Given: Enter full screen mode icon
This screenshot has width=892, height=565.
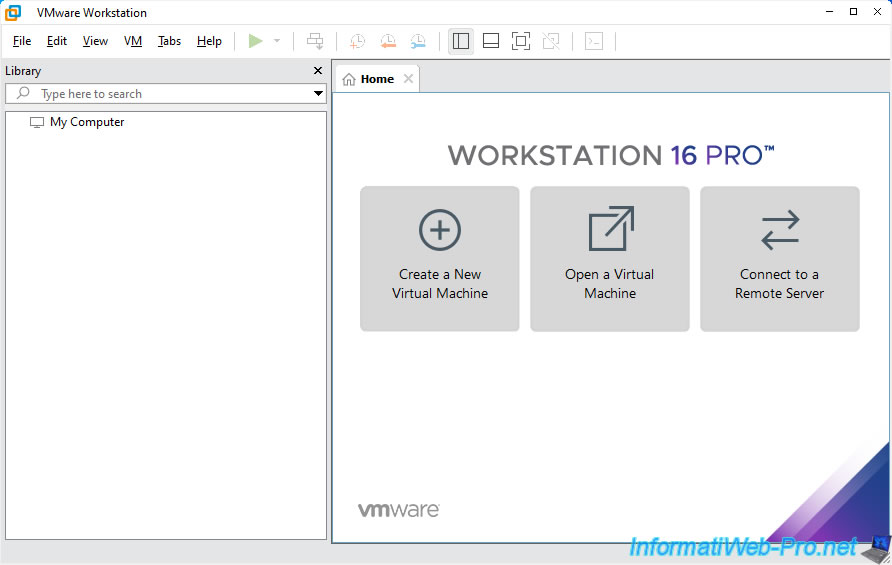Looking at the screenshot, I should point(521,41).
